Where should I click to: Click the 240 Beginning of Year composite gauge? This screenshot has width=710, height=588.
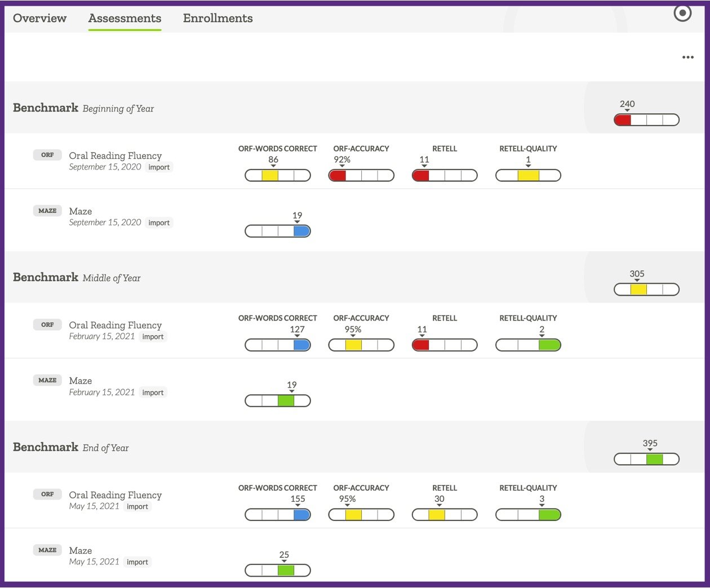(x=646, y=119)
